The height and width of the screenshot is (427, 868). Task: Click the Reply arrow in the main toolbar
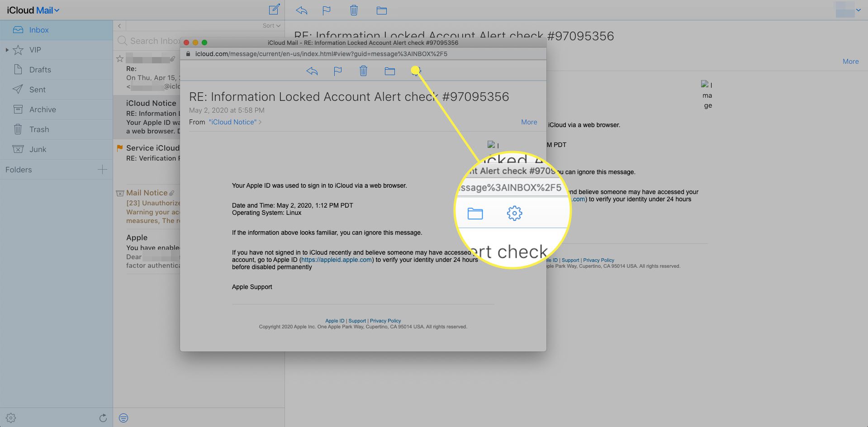coord(302,10)
